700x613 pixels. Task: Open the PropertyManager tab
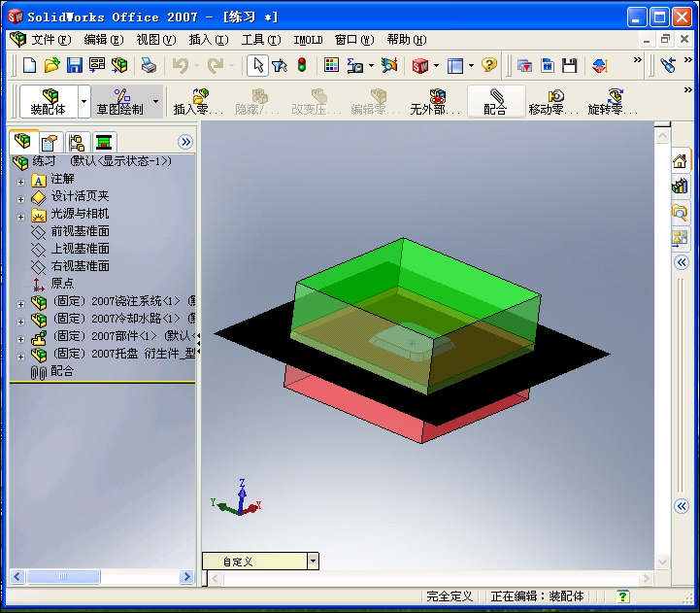coord(50,143)
